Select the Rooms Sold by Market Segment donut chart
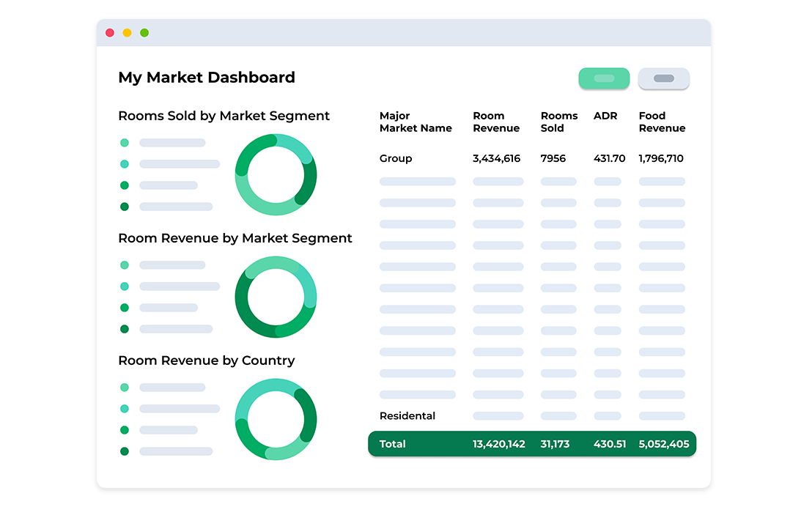Viewport: 812px width, 507px height. point(276,174)
